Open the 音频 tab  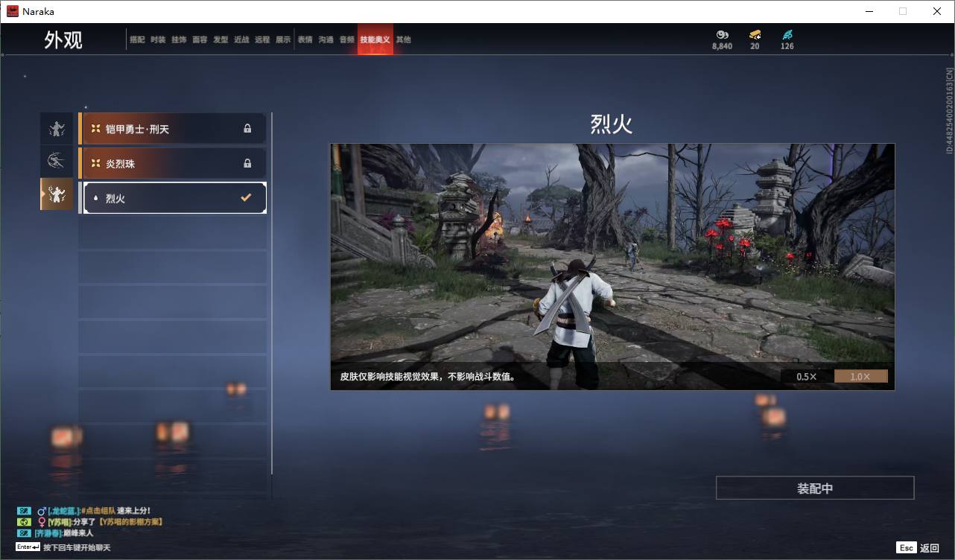point(347,39)
